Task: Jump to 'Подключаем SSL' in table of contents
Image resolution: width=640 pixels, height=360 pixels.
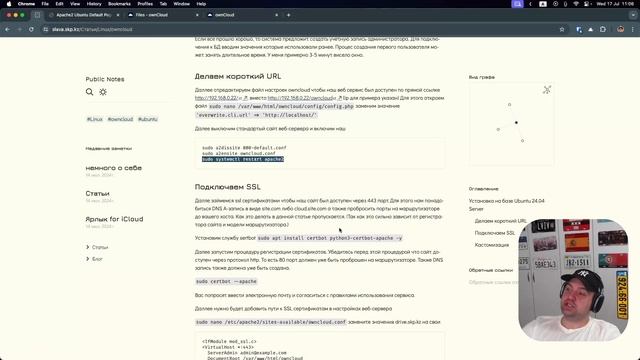Action: (495, 233)
